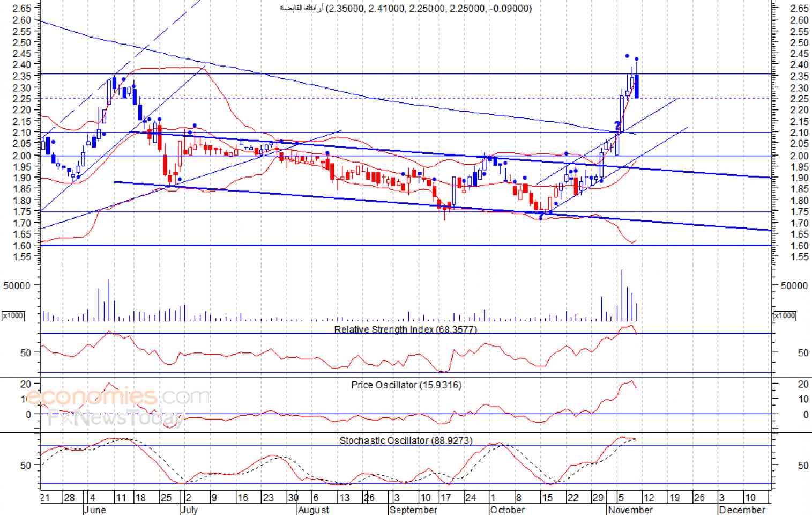Click the 10 label on Price Oscillator right axis
The height and width of the screenshot is (515, 812).
[x=803, y=399]
